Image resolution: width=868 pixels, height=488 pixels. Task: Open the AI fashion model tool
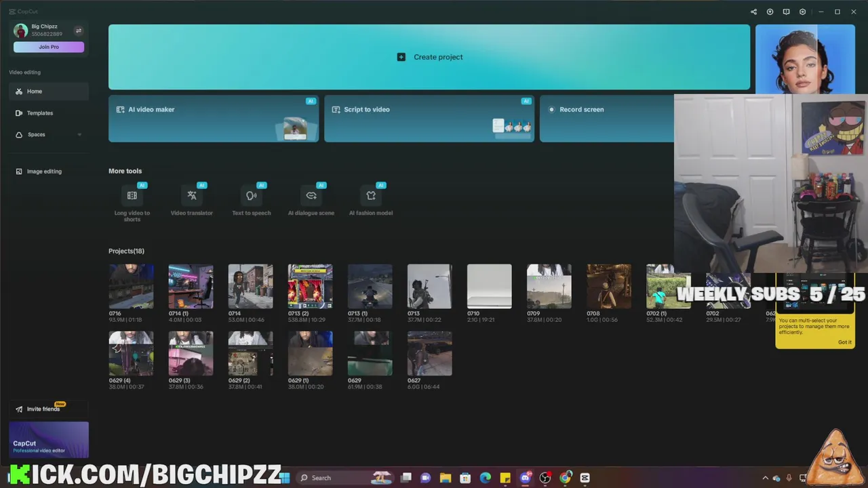tap(371, 200)
